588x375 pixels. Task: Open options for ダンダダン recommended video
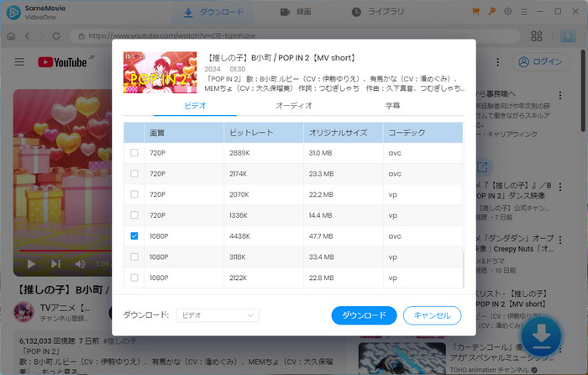560,240
